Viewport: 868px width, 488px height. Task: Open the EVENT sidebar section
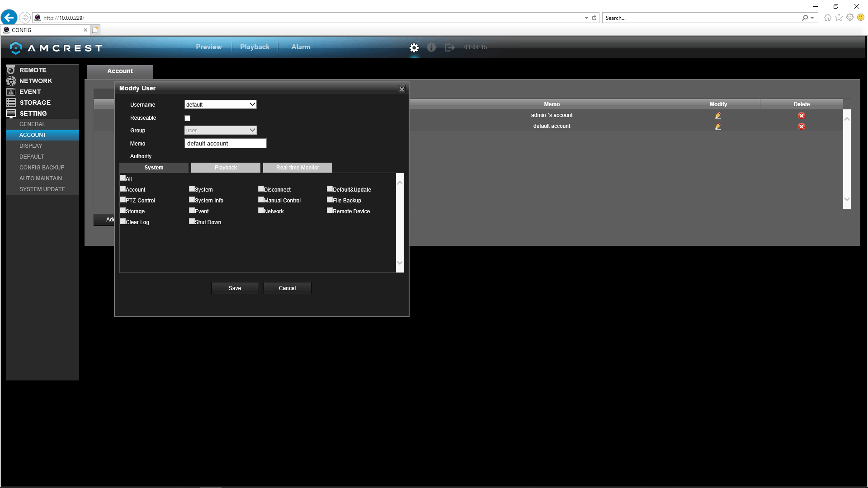coord(30,92)
